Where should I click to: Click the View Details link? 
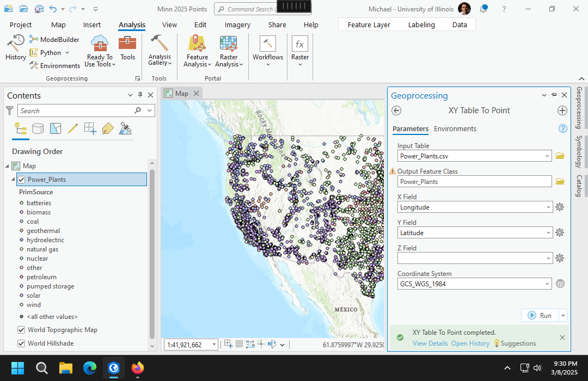pyautogui.click(x=430, y=343)
